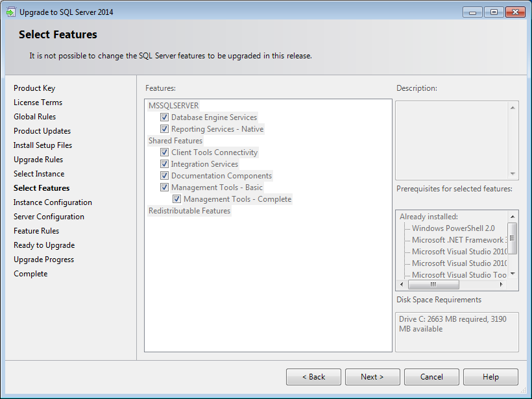This screenshot has height=399, width=532.
Task: Open the Product Updates step
Action: [x=42, y=131]
